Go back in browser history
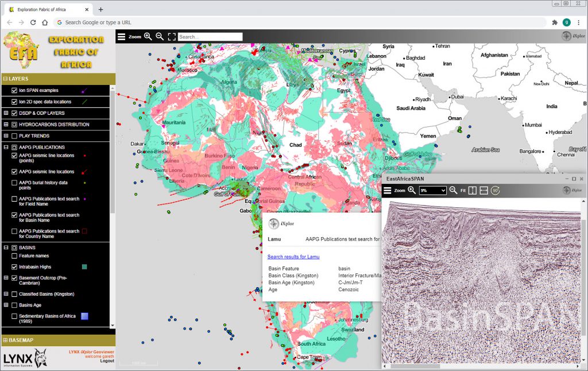Screen dimensions: 588x371 [10, 22]
